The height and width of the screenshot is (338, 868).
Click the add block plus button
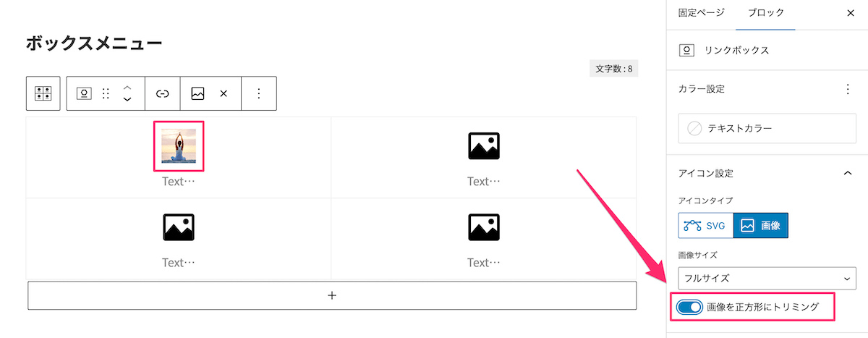tap(332, 295)
